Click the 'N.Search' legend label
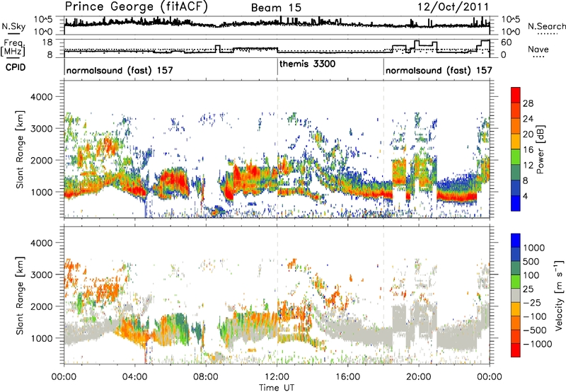566x392 pixels. click(546, 26)
